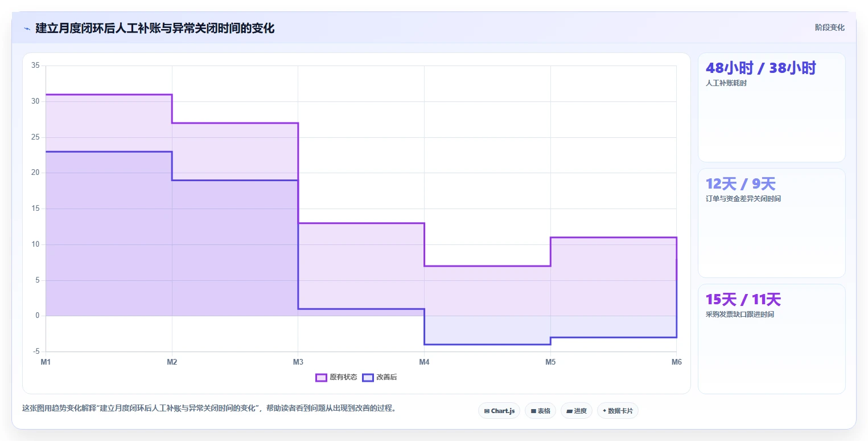868x441 pixels.
Task: Select the 12天 / 9天 metric card
Action: pyautogui.click(x=771, y=223)
